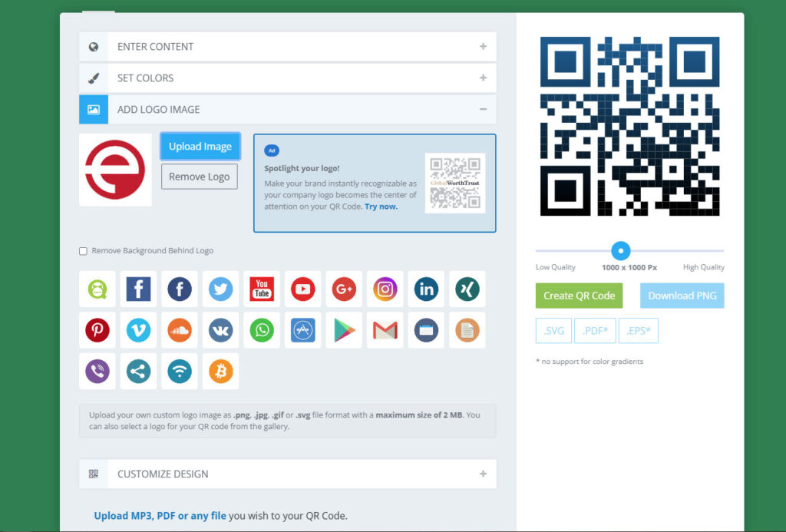Click the uploaded red logo thumbnail
Screen dimensions: 786x532
(115, 170)
